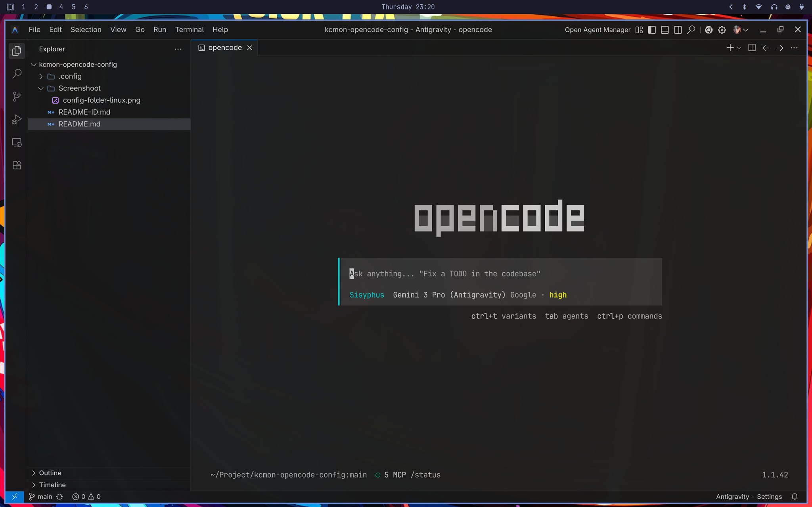The height and width of the screenshot is (507, 812).
Task: Open the settings gear in title bar
Action: click(x=722, y=30)
